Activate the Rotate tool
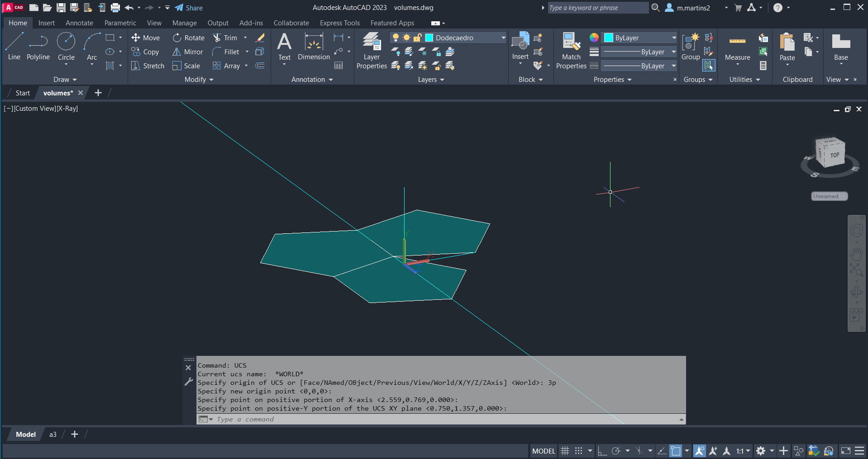The height and width of the screenshot is (459, 868). (x=189, y=38)
